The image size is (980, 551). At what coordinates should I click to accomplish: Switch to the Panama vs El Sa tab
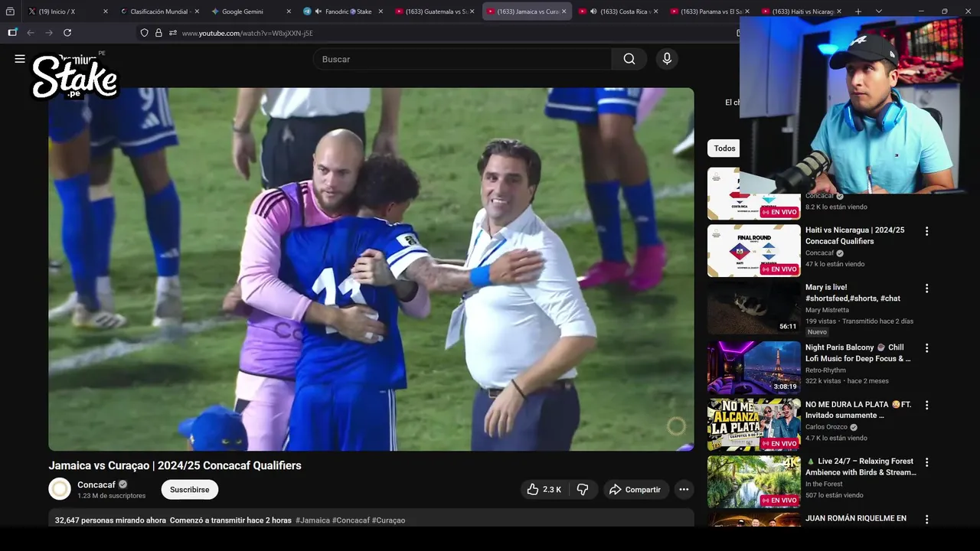pyautogui.click(x=709, y=11)
